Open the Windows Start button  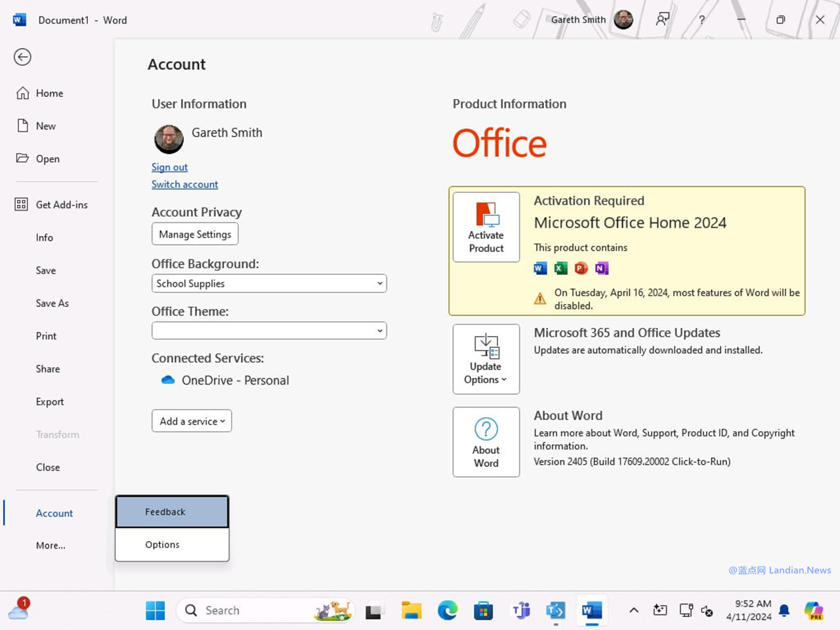coord(156,610)
